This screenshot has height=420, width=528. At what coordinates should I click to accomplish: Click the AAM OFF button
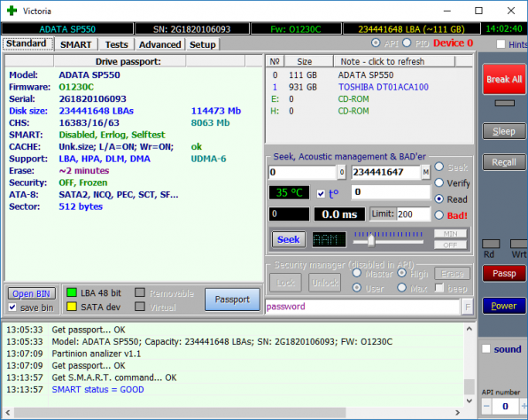[x=450, y=245]
